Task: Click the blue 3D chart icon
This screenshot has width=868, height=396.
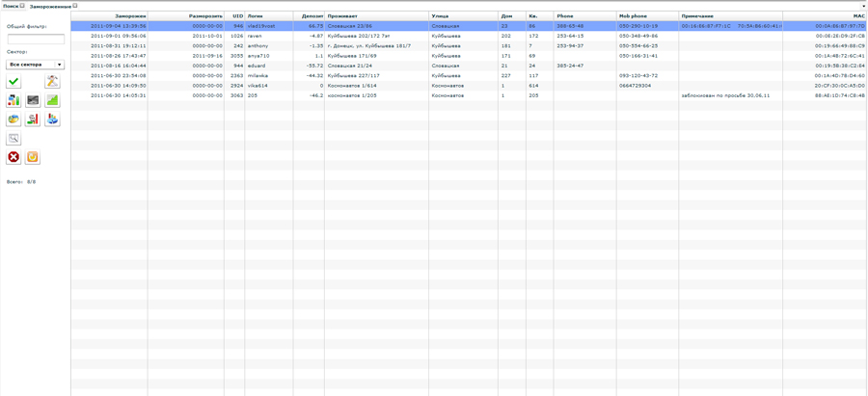Action: [x=52, y=119]
